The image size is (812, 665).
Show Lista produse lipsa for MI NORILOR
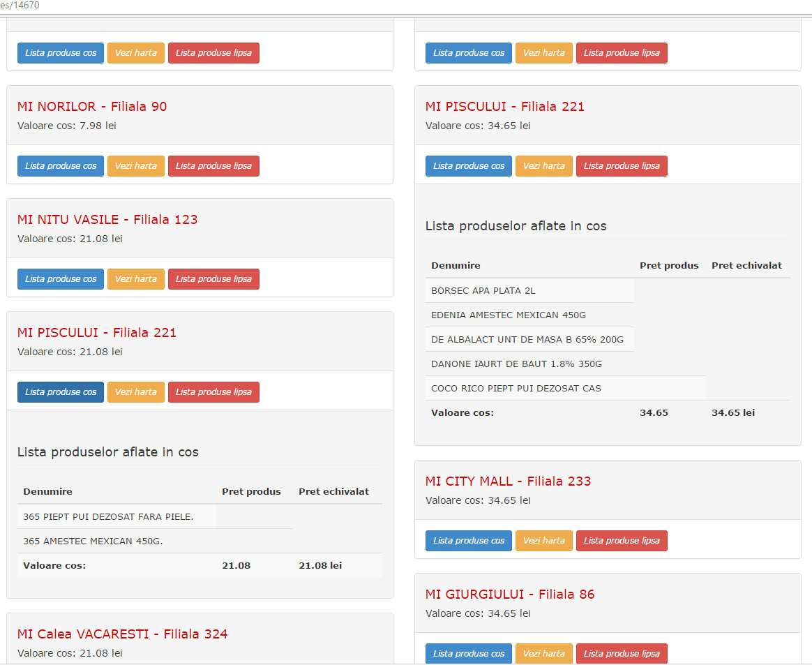213,166
